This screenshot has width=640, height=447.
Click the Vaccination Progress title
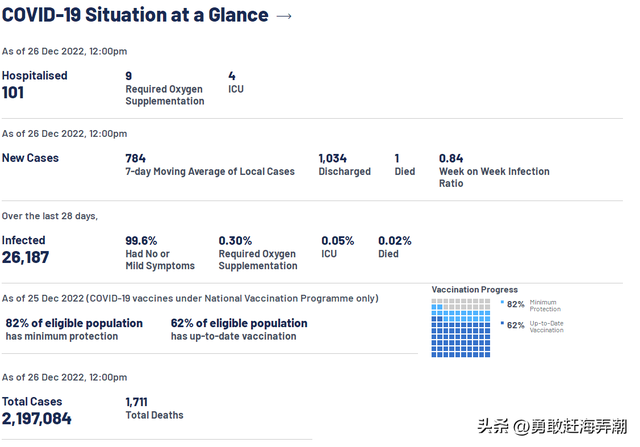point(475,290)
